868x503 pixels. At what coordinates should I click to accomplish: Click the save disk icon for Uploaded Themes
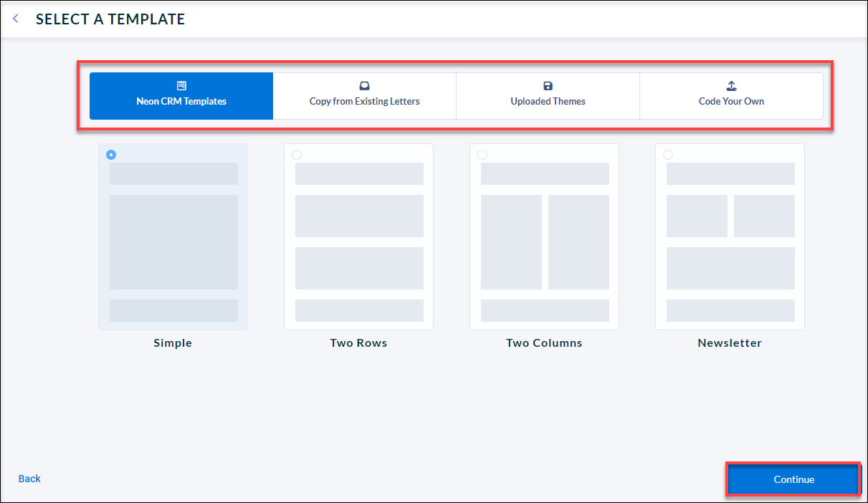tap(548, 85)
